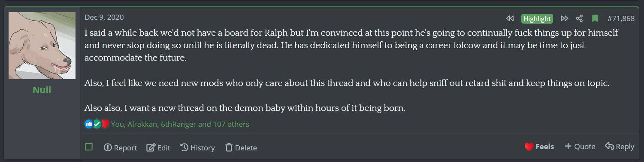Jump to previous highlighted post arrows
This screenshot has height=162, width=644.
510,18
